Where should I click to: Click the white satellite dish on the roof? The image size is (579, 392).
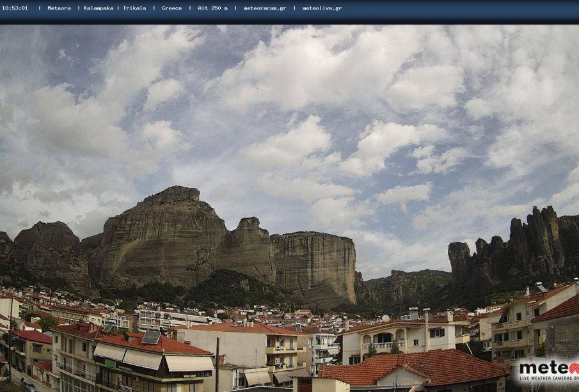tap(385, 318)
